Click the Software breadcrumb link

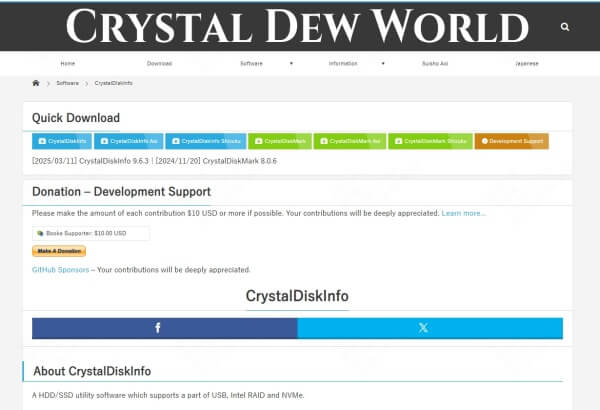(67, 83)
